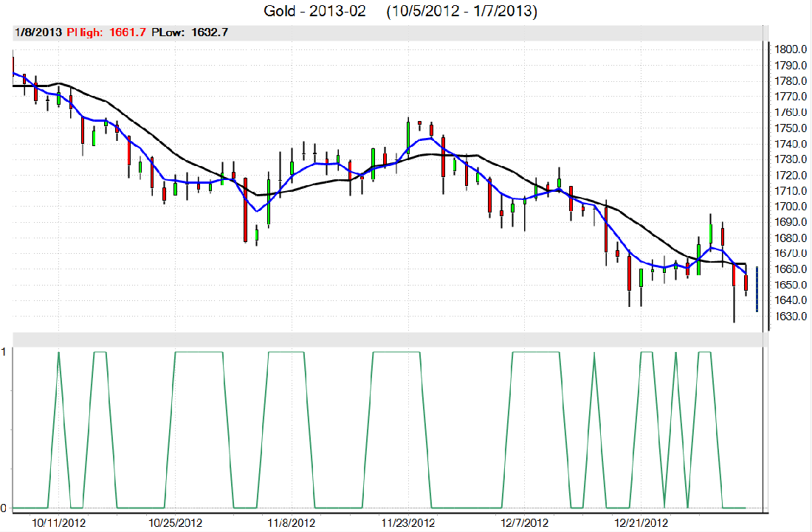Click the chart title 'Gold - 2013-02'
This screenshot has height=532, width=812.
pyautogui.click(x=314, y=12)
